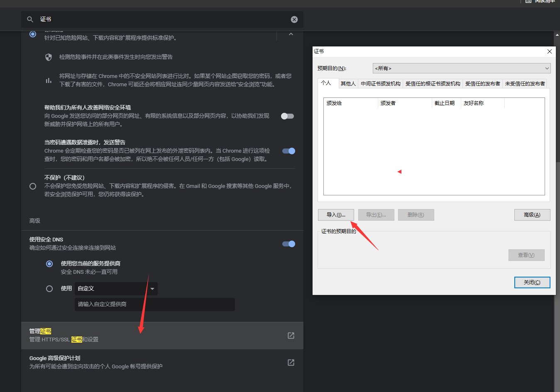Click the 导入 button
This screenshot has width=560, height=392.
[x=336, y=214]
